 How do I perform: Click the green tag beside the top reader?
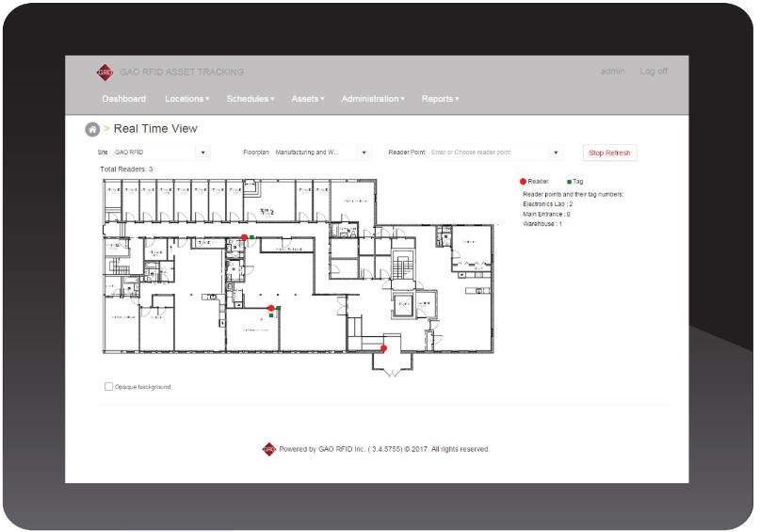[x=252, y=238]
